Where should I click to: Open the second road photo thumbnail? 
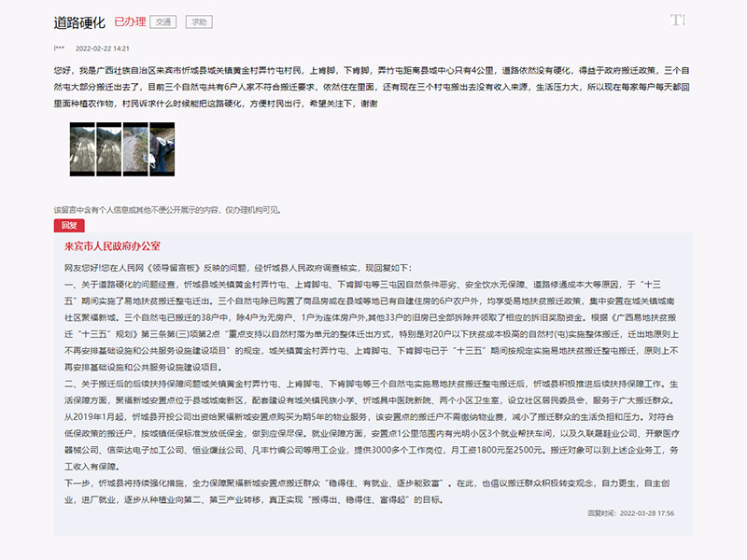[x=109, y=149]
